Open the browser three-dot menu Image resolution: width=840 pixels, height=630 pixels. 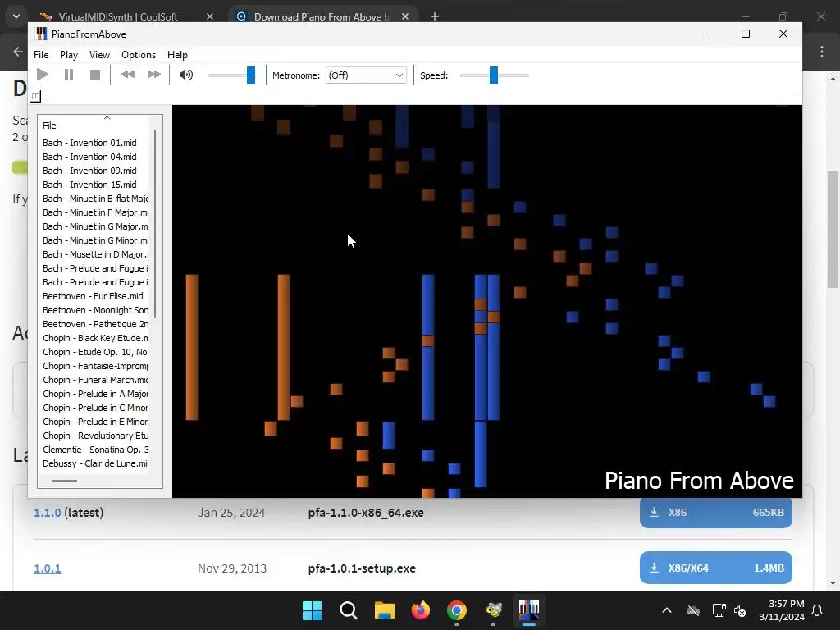coord(822,52)
